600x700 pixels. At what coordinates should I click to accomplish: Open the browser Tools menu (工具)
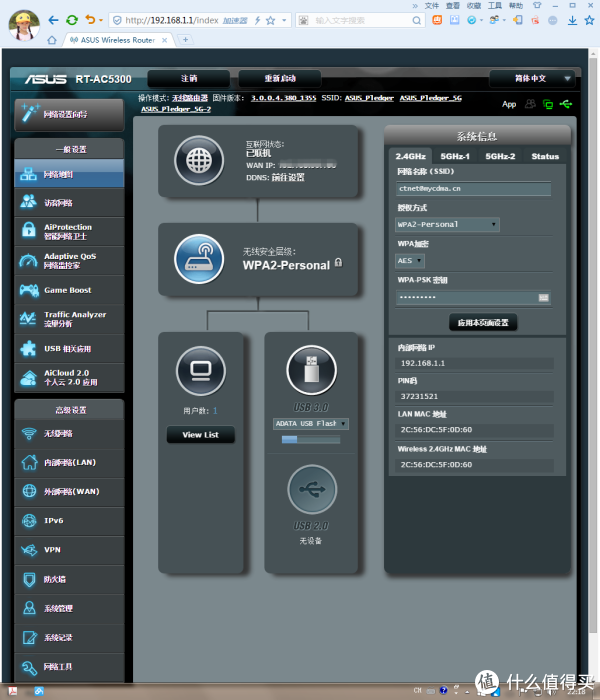coord(495,5)
